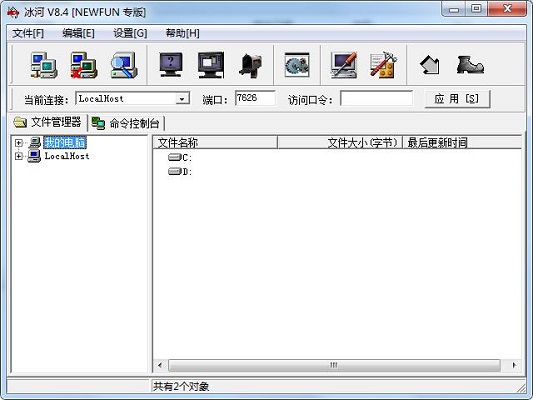The width and height of the screenshot is (533, 400).
Task: Click the add host computers icon
Action: pos(44,65)
